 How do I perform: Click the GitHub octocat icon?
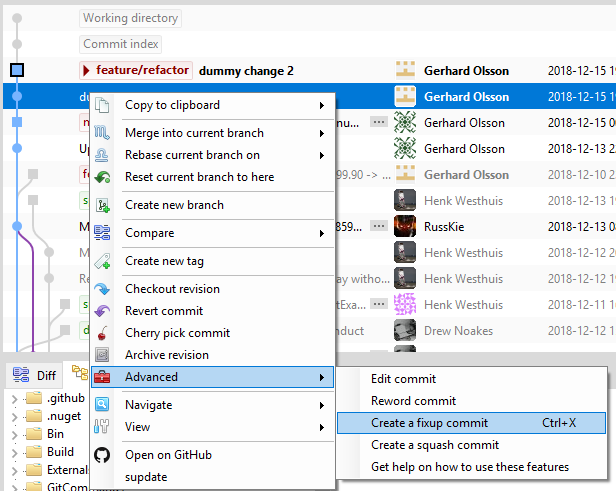coord(102,455)
